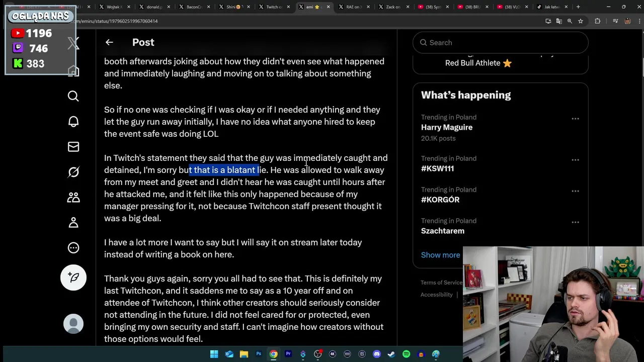Open more options for Harry Maguire trend
Viewport: 644px width, 362px height.
(575, 119)
